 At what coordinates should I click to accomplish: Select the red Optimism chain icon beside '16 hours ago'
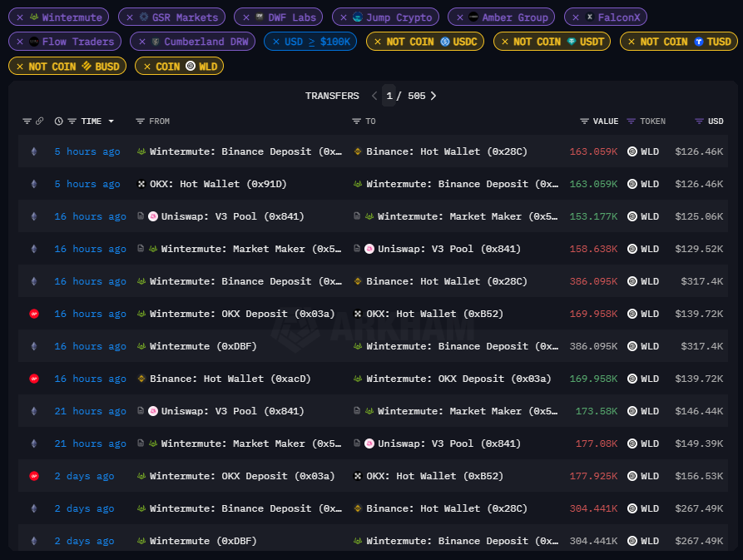tap(33, 314)
